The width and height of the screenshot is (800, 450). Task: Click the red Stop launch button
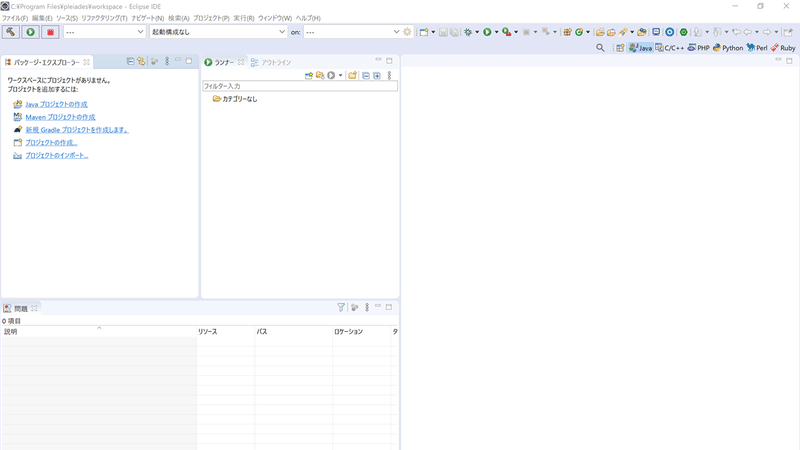click(x=50, y=32)
